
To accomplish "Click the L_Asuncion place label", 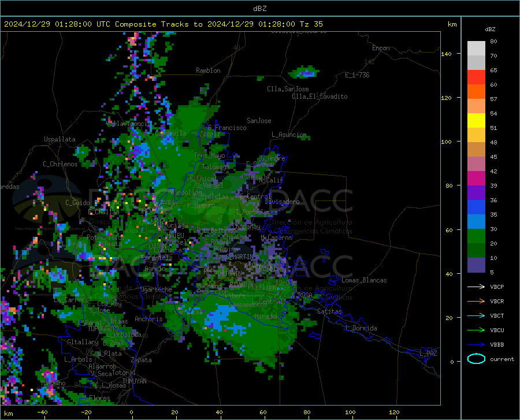I will [289, 135].
